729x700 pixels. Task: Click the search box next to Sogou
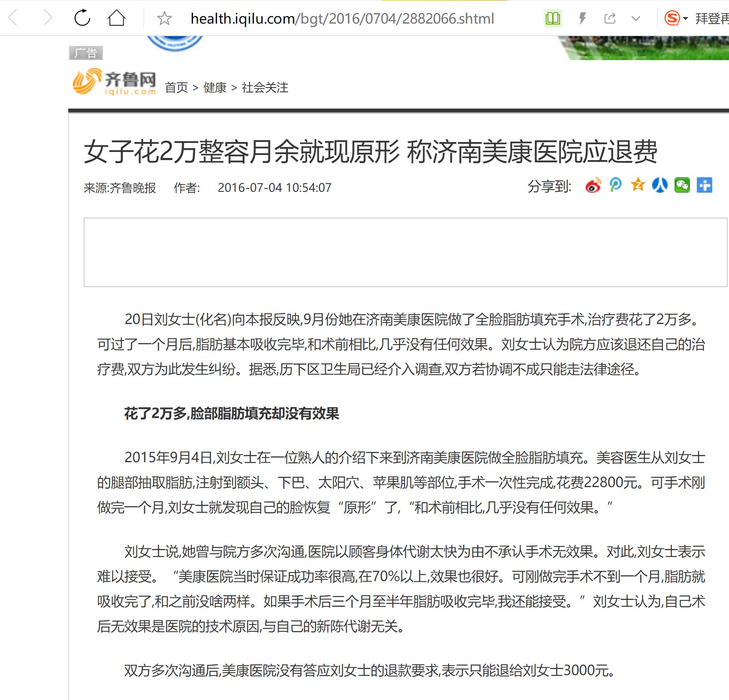click(712, 18)
